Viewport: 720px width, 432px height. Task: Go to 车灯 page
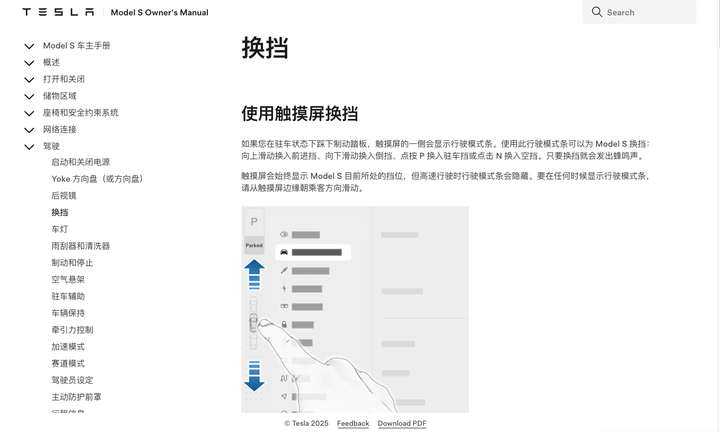pos(60,229)
